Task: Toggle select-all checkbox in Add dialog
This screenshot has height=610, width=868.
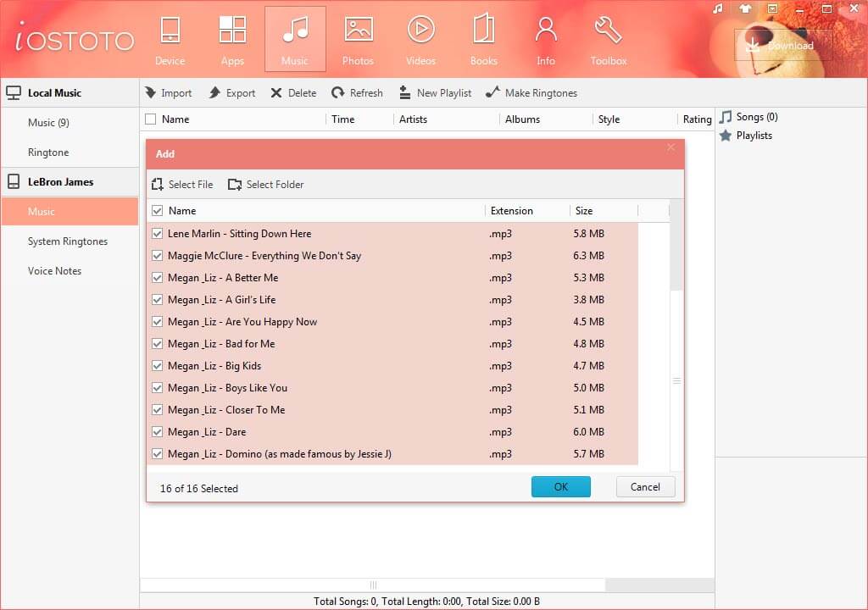Action: click(157, 211)
